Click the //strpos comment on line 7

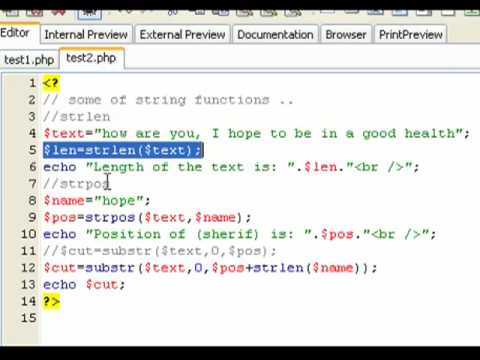click(x=76, y=184)
